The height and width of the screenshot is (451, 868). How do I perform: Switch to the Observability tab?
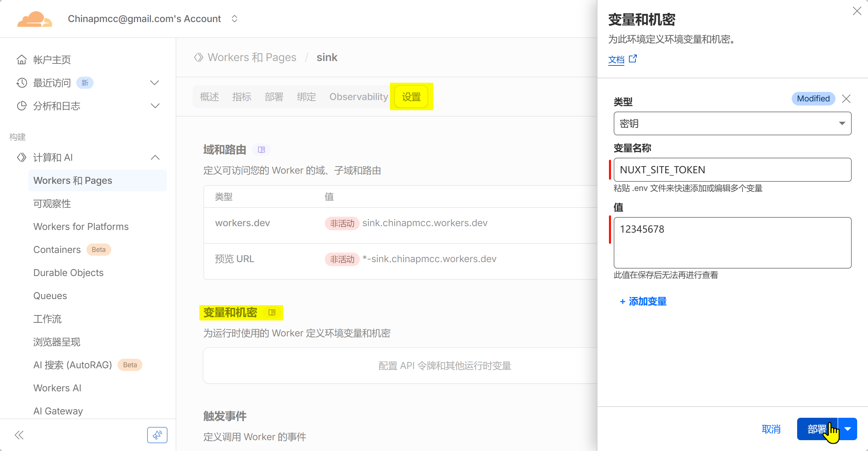click(x=358, y=97)
